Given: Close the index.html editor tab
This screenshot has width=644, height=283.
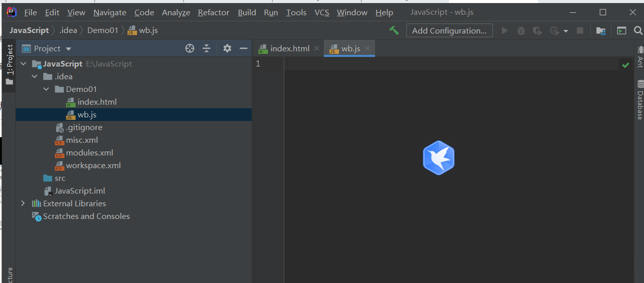Looking at the screenshot, I should click(317, 48).
